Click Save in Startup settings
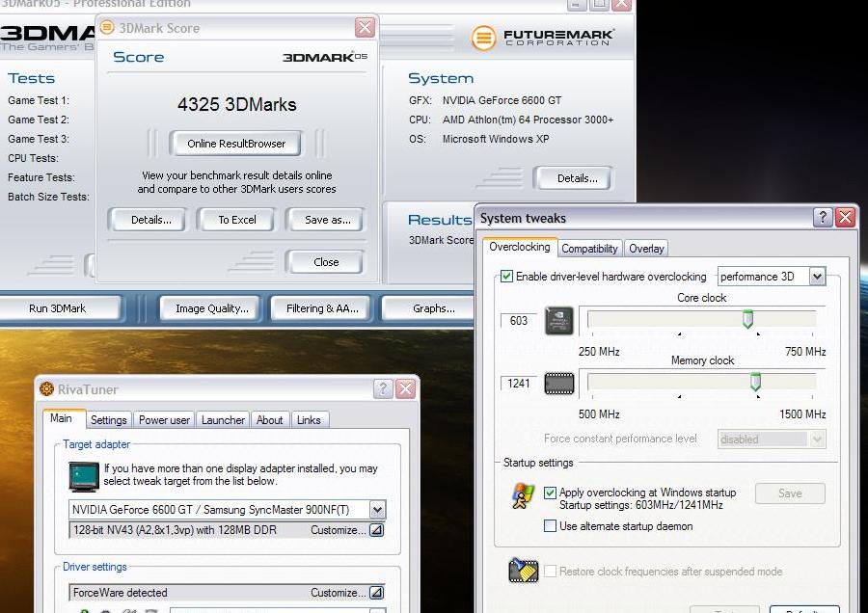 (x=790, y=493)
